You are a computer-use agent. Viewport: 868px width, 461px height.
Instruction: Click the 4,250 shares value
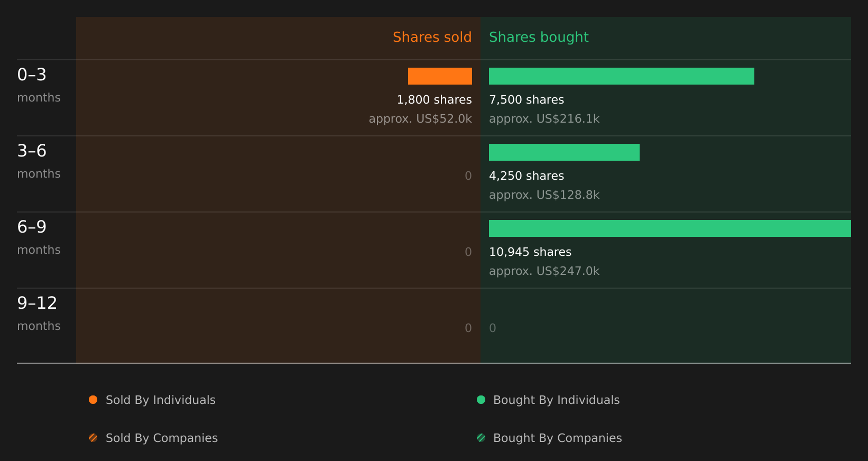tap(527, 176)
